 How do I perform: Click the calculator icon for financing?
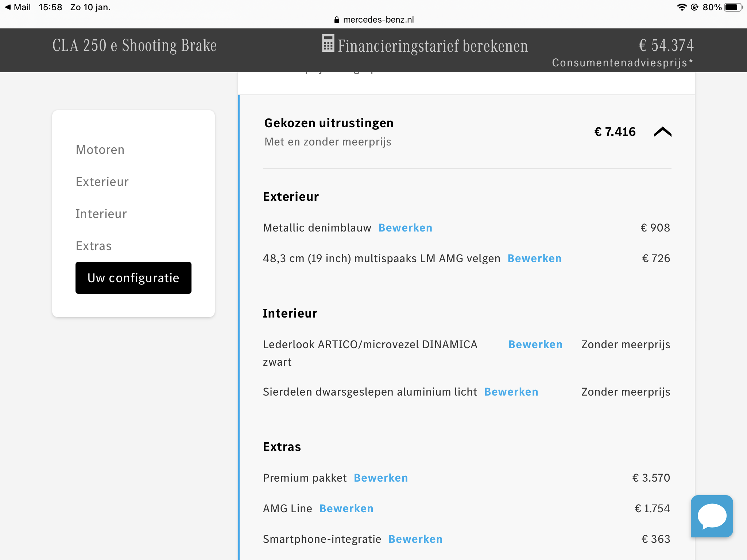coord(328,43)
